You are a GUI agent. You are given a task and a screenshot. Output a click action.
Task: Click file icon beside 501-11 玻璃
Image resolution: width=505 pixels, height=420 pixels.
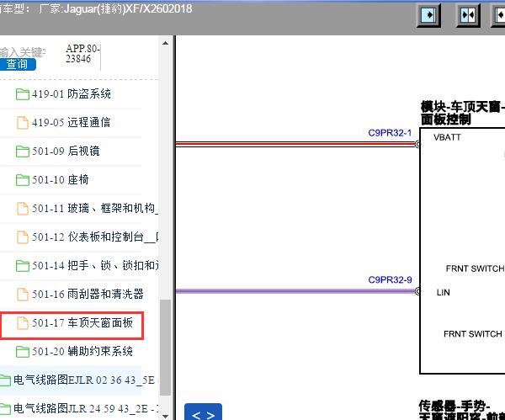click(x=22, y=209)
